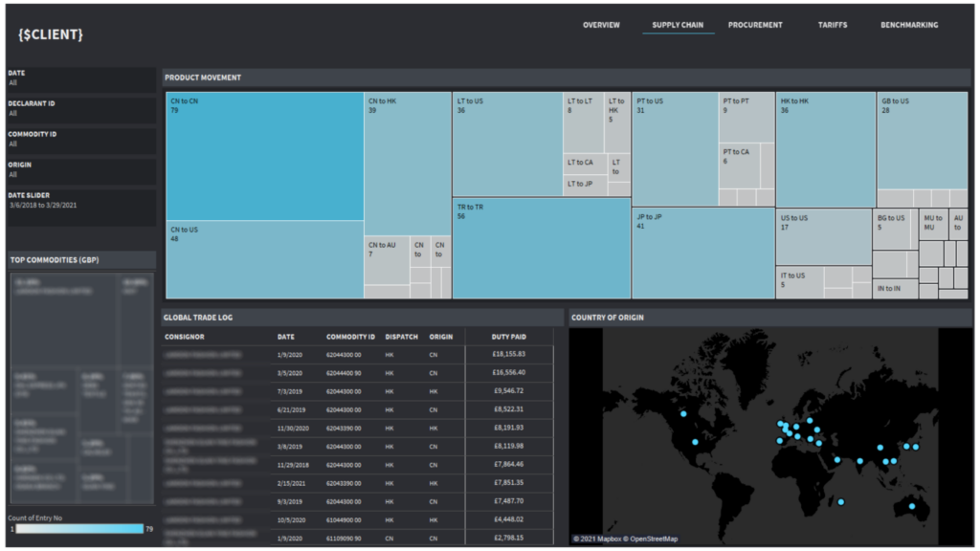This screenshot has height=551, width=980.
Task: Select the CN to HK treemap tile
Action: (x=408, y=164)
